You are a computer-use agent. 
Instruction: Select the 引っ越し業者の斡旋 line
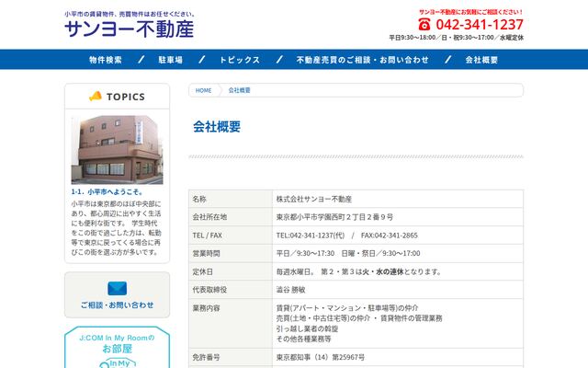click(307, 328)
